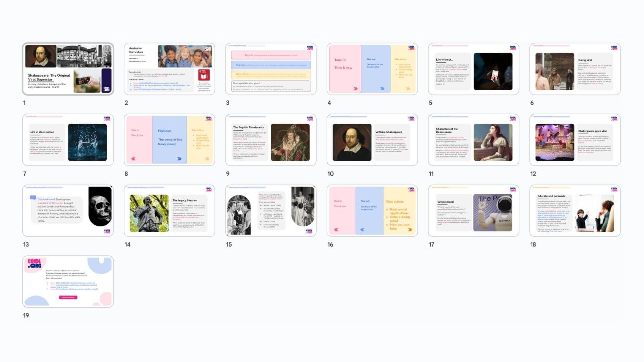This screenshot has height=362, width=644.
Task: Select 'Life in slow motion' slide 7
Action: click(68, 140)
